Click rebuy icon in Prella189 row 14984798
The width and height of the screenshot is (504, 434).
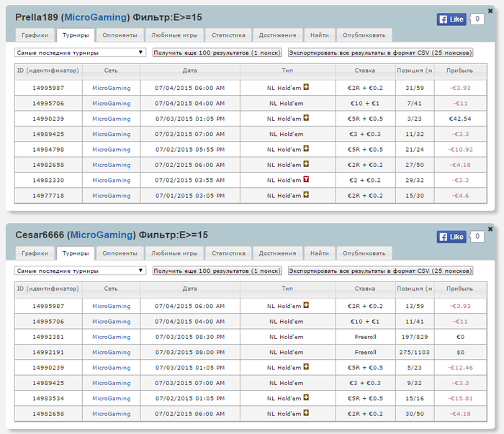pos(306,149)
